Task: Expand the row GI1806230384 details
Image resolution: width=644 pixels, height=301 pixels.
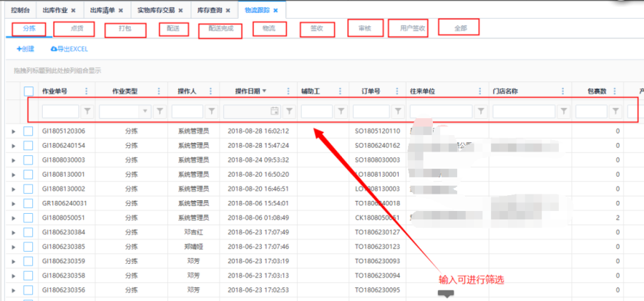Action: click(x=13, y=232)
